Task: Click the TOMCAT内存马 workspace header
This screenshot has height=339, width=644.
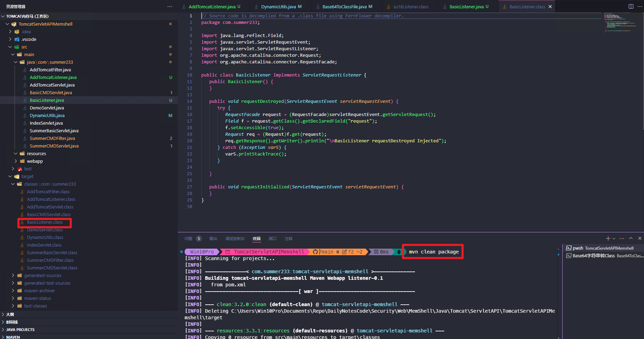Action: [89, 16]
